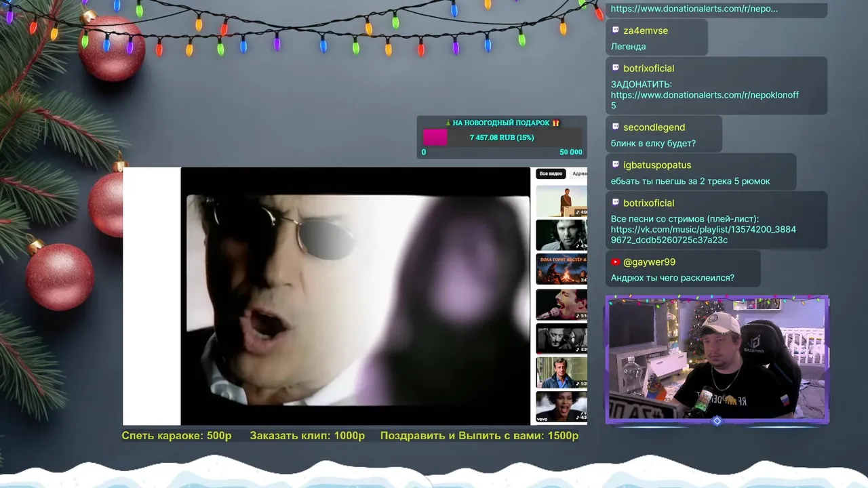Click the main music video player
This screenshot has width=868, height=488.
pyautogui.click(x=355, y=296)
